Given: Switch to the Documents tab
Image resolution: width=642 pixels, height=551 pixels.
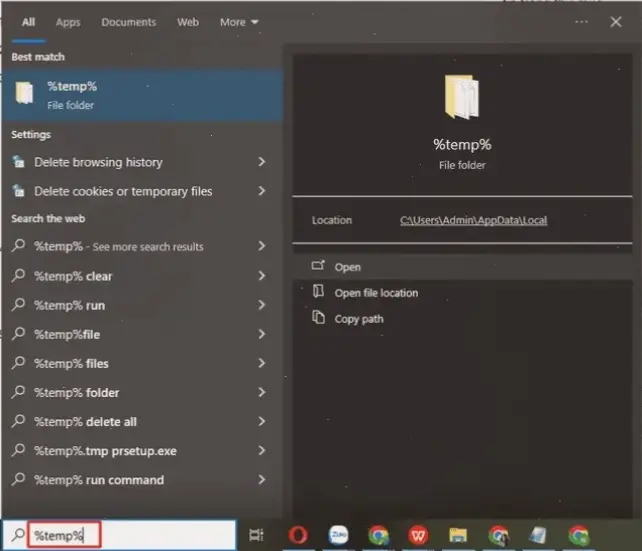Looking at the screenshot, I should point(129,22).
